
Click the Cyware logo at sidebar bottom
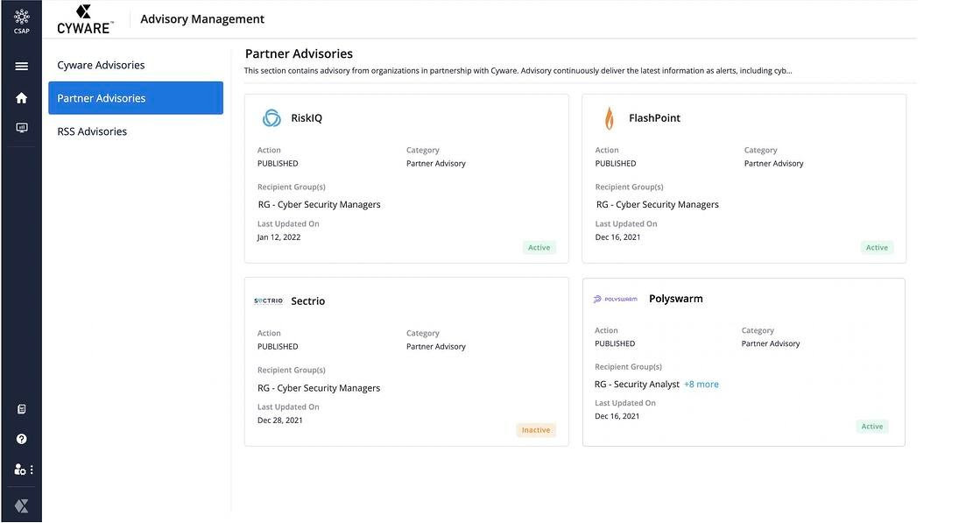tap(21, 505)
